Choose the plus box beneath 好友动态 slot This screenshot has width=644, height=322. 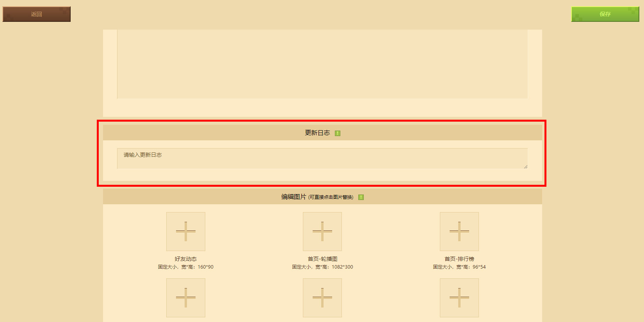186,298
